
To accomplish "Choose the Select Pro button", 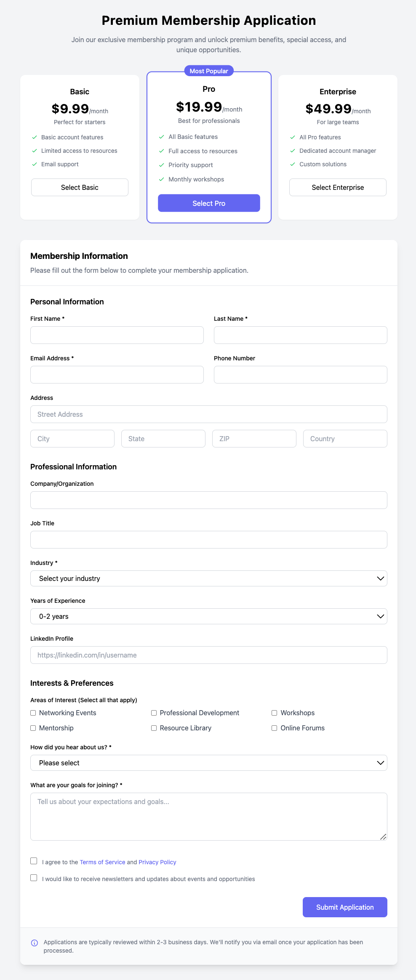I will click(209, 203).
